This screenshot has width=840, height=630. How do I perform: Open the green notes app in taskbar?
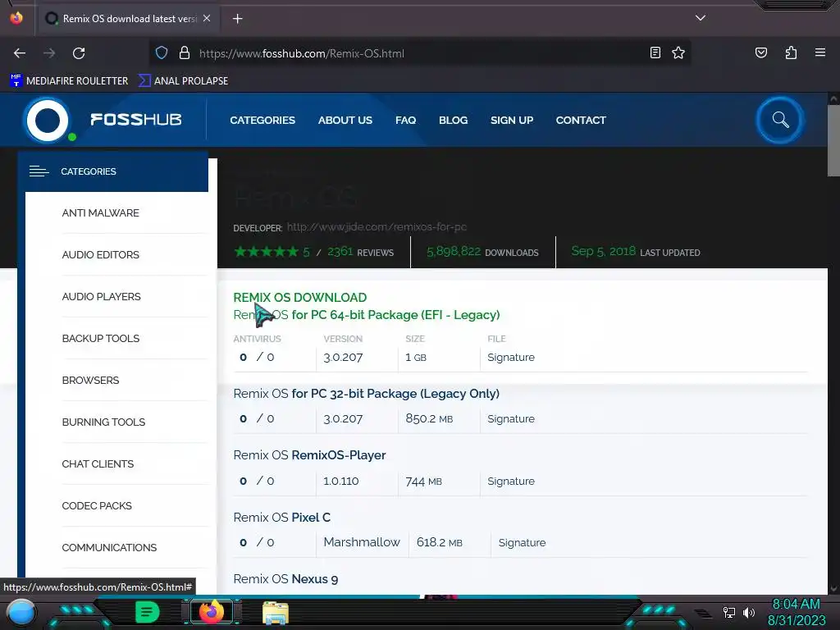(x=148, y=611)
